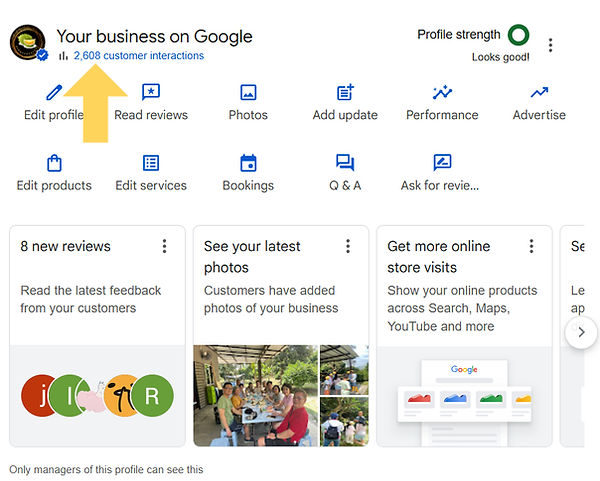
Task: Click the orange cartoon face reviewer avatar
Action: (x=120, y=396)
